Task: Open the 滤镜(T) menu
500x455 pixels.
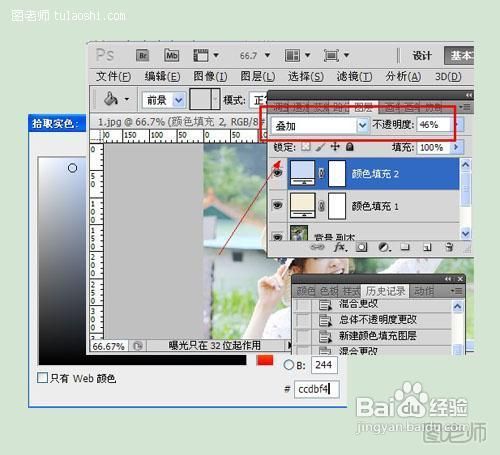Action: coord(354,77)
